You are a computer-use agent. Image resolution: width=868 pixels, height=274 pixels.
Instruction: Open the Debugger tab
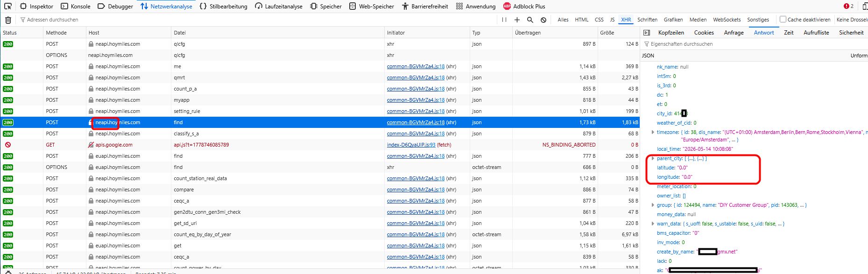(x=115, y=6)
